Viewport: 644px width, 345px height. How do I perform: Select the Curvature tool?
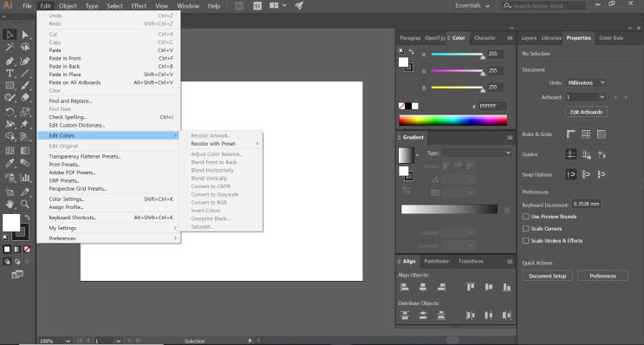(x=25, y=62)
